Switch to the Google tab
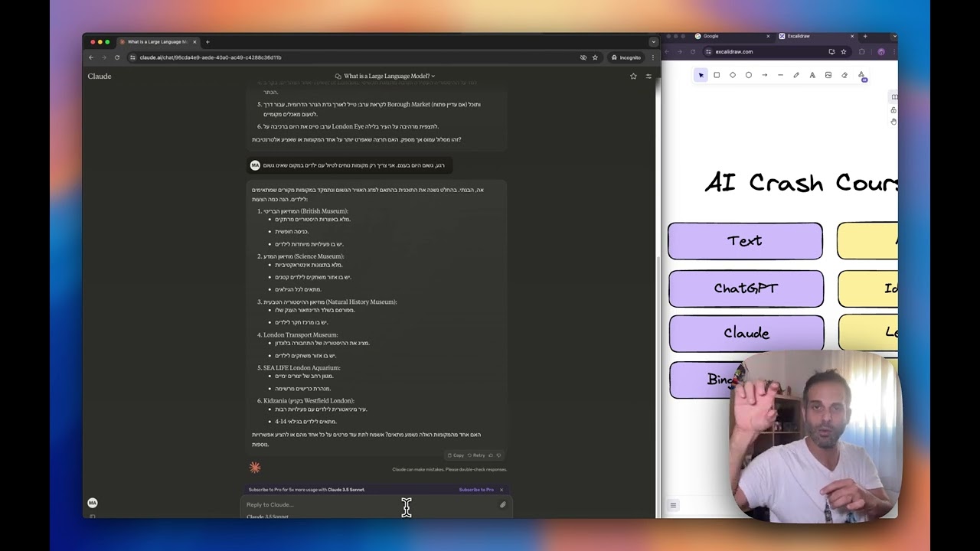The width and height of the screenshot is (980, 551). (731, 36)
